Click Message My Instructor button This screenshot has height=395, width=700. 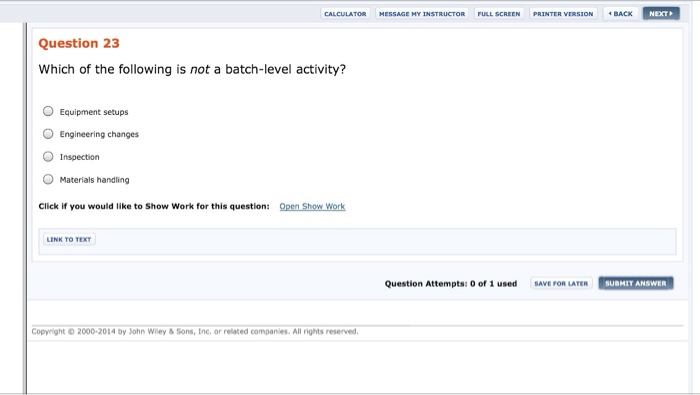pyautogui.click(x=422, y=14)
